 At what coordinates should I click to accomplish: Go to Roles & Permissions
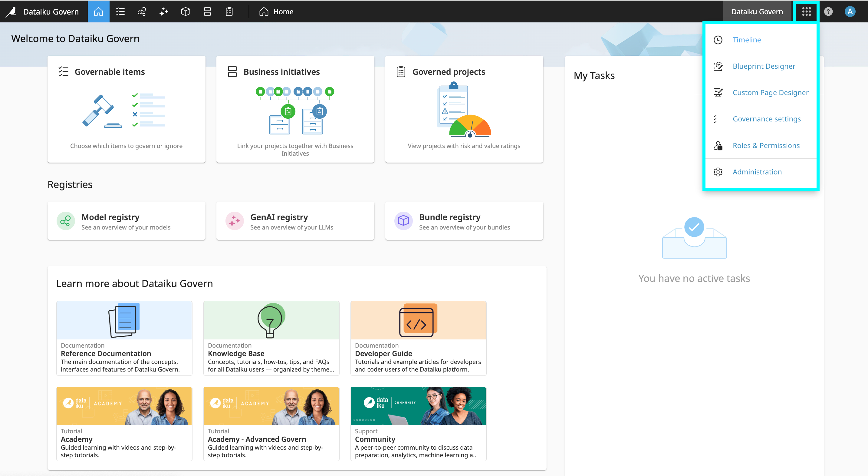(766, 145)
